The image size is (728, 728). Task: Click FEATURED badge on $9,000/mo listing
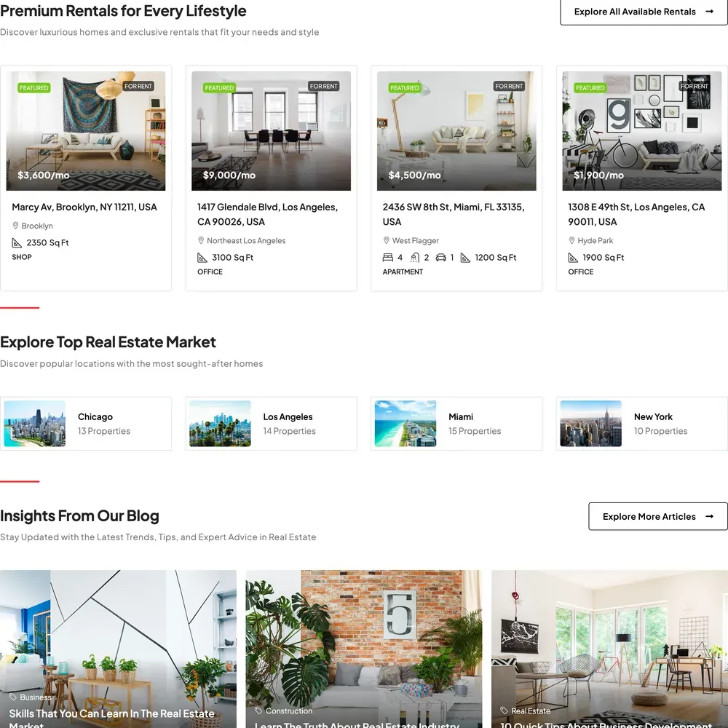pos(219,88)
